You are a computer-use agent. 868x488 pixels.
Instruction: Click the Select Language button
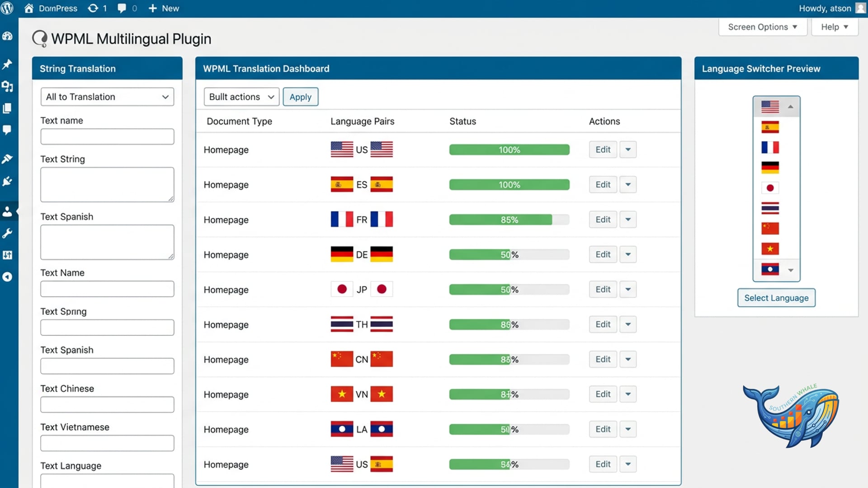tap(776, 298)
